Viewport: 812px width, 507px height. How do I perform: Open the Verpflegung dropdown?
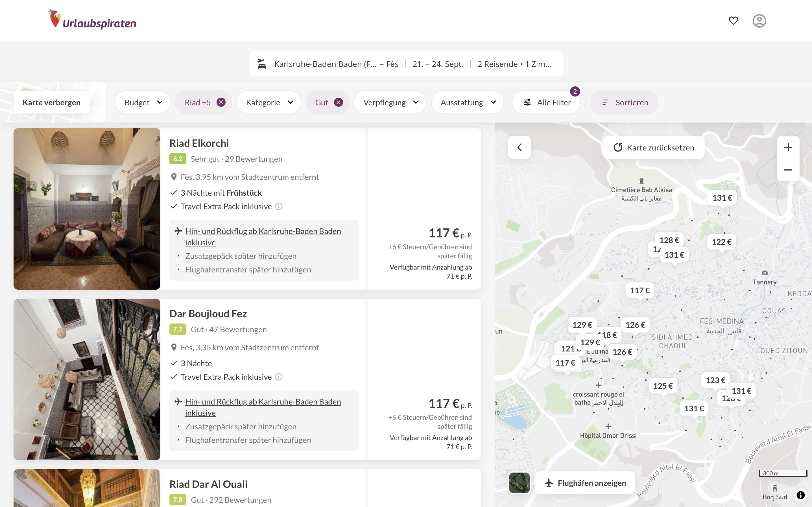(390, 102)
